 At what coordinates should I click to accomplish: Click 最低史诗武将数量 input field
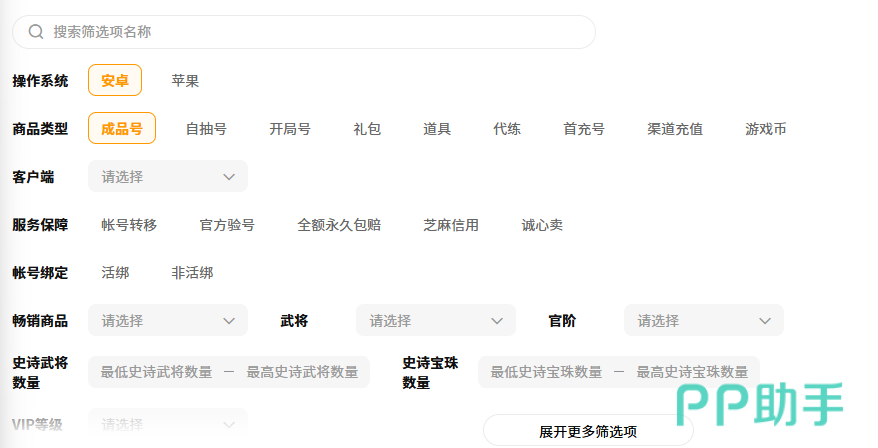[x=156, y=372]
